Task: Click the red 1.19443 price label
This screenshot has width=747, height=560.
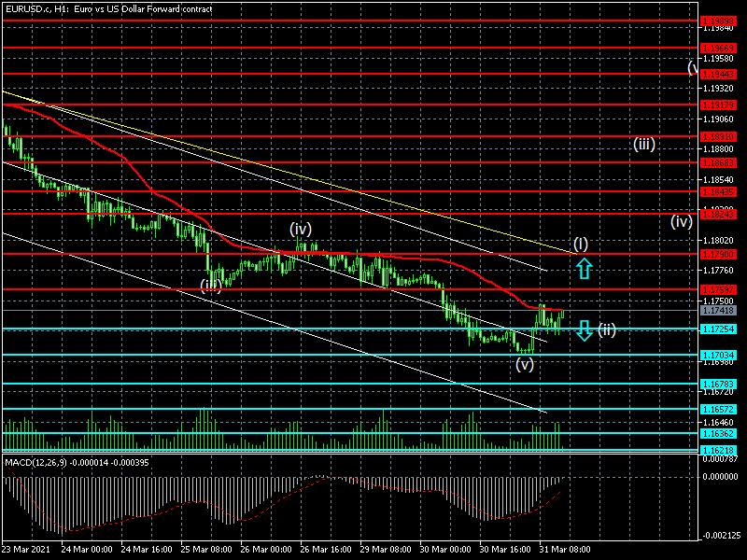Action: point(717,75)
